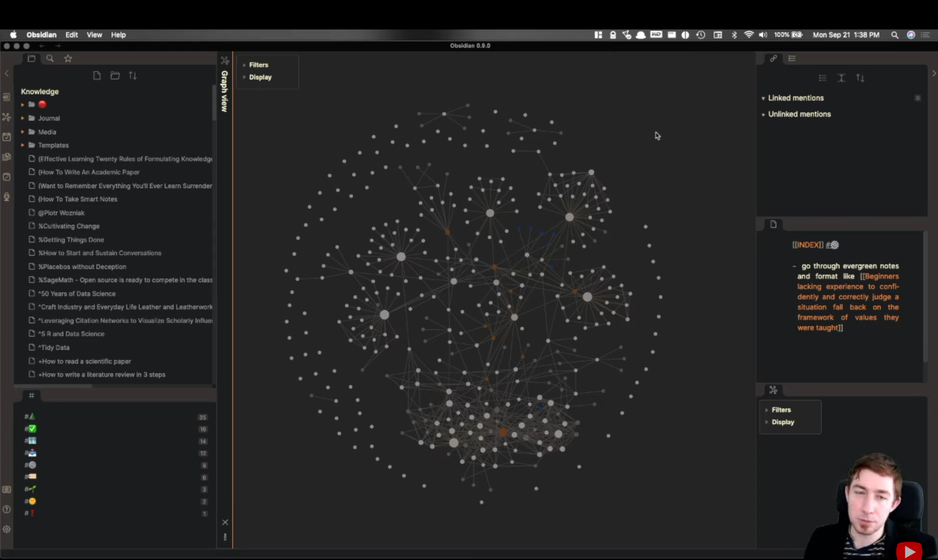
Task: Close the Graph view pane
Action: 225,523
